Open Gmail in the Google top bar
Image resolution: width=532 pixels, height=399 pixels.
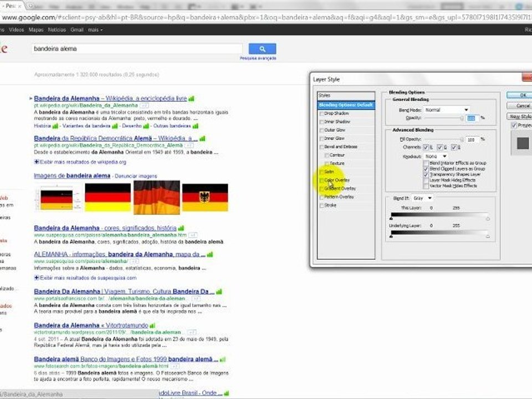(x=76, y=30)
